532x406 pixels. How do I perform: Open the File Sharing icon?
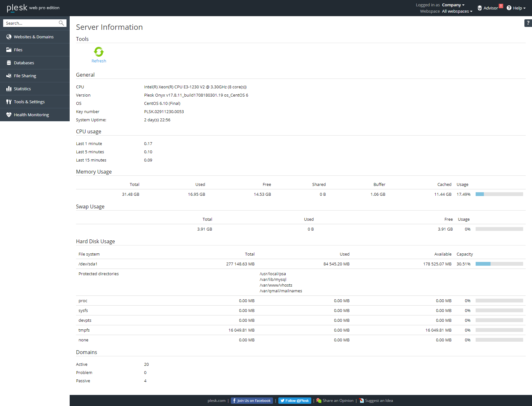pyautogui.click(x=9, y=76)
